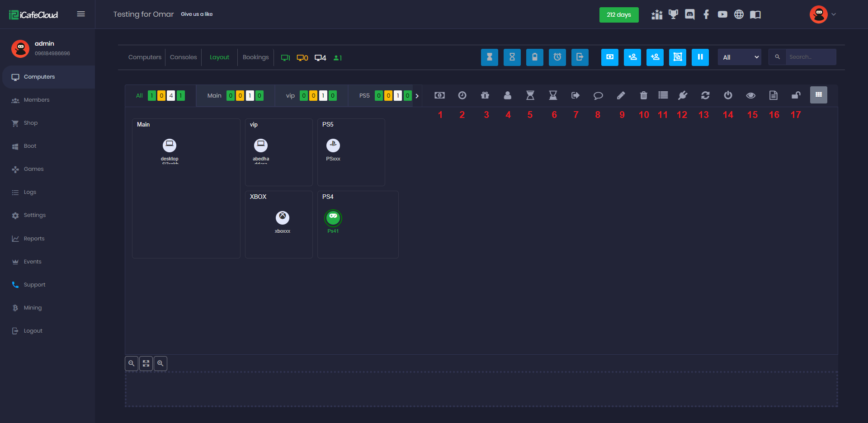Click the refresh arrows icon
868x423 pixels.
click(x=705, y=95)
